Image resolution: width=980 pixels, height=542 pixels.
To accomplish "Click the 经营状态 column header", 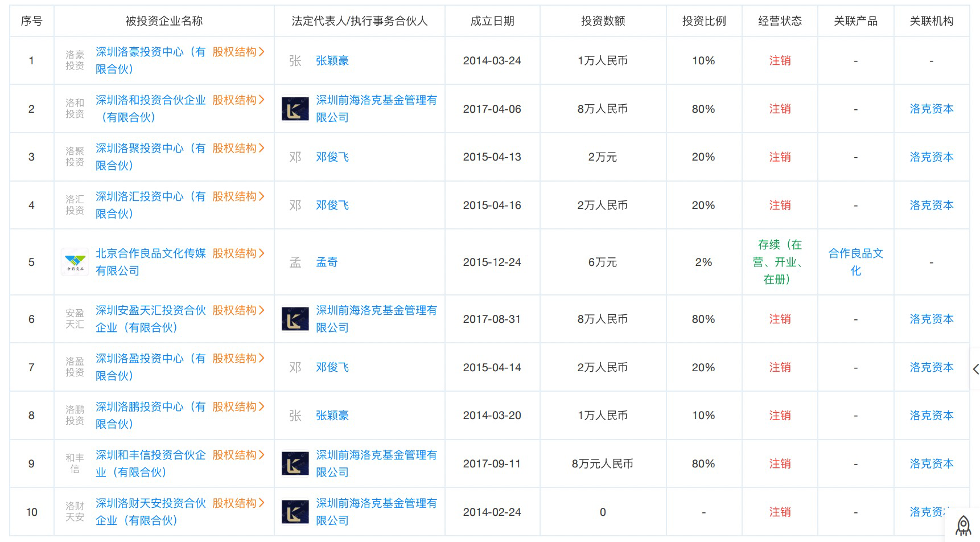I will [x=780, y=21].
